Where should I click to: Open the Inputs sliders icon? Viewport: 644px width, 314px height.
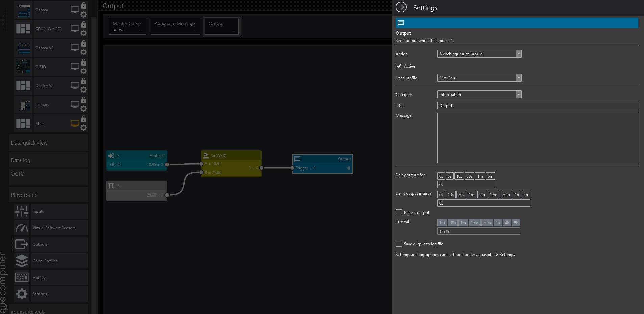(x=22, y=211)
